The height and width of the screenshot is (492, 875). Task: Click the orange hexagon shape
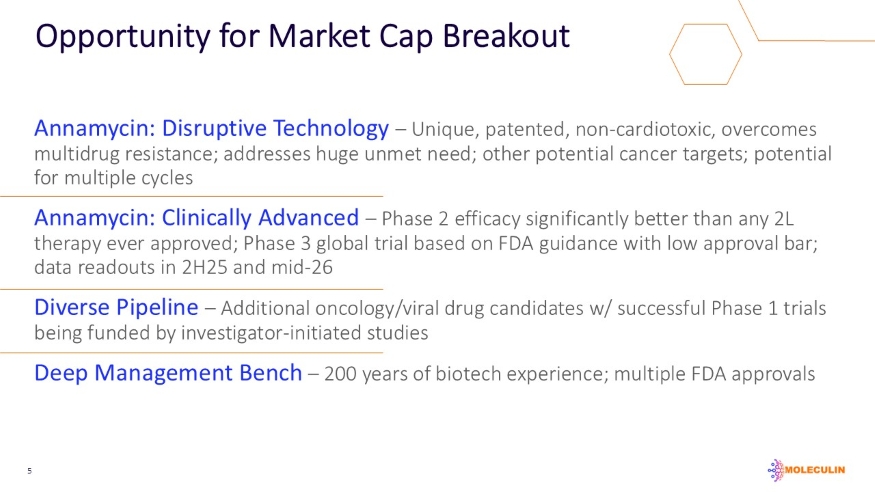click(x=705, y=53)
